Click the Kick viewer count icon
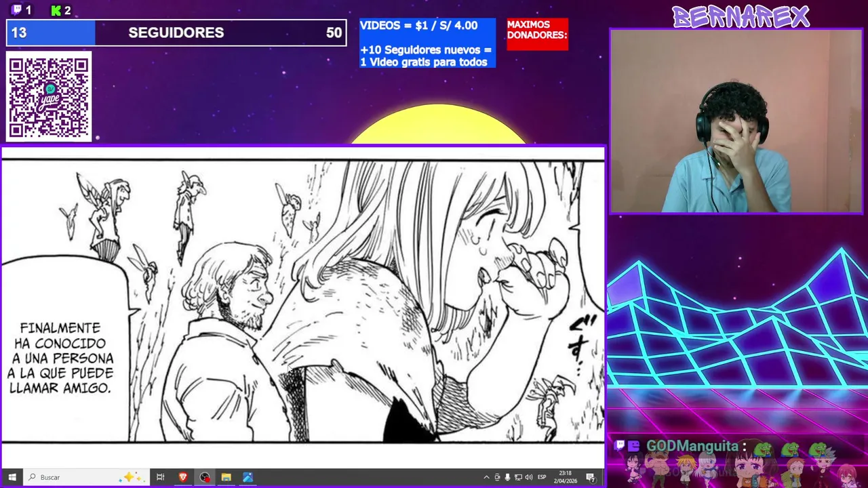Viewport: 868px width, 488px height. (56, 10)
